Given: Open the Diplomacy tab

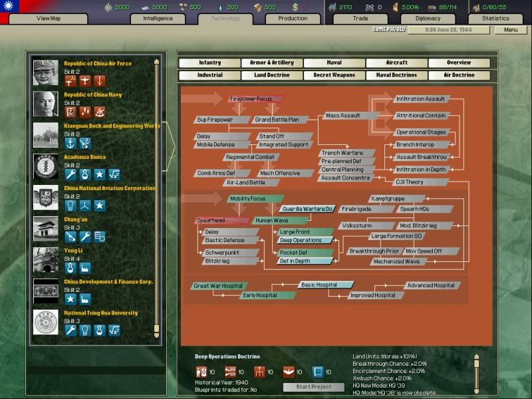Looking at the screenshot, I should pyautogui.click(x=428, y=19).
